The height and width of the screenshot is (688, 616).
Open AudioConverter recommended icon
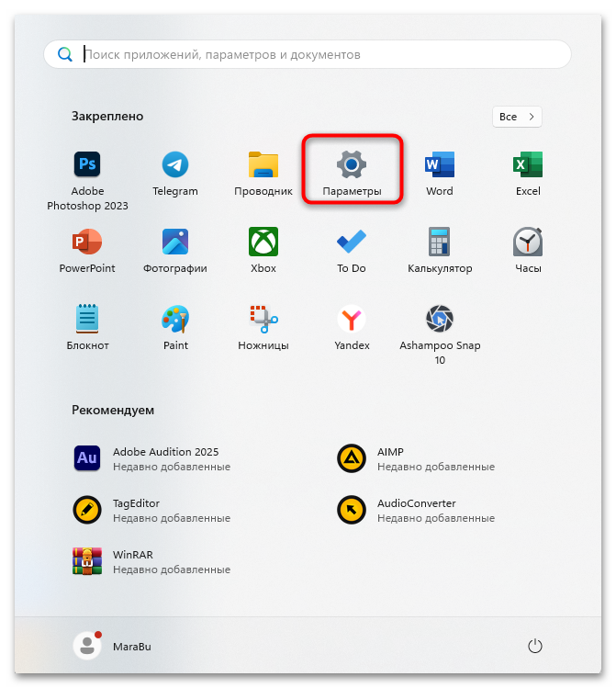pyautogui.click(x=352, y=510)
